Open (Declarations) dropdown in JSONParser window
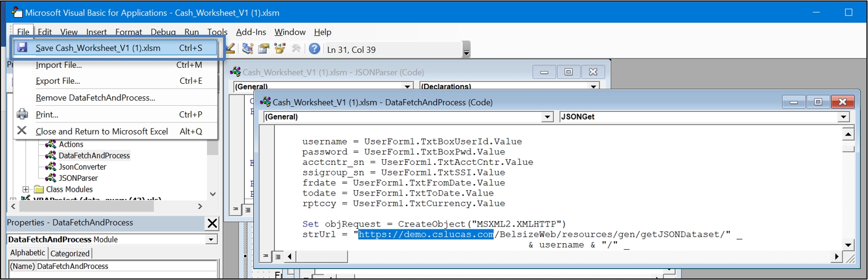The width and height of the screenshot is (868, 280). [x=594, y=87]
